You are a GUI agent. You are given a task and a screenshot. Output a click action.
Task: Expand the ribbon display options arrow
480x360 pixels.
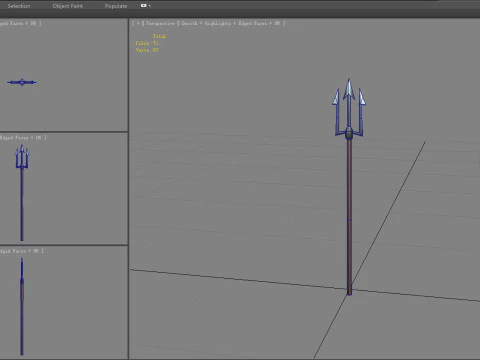150,6
